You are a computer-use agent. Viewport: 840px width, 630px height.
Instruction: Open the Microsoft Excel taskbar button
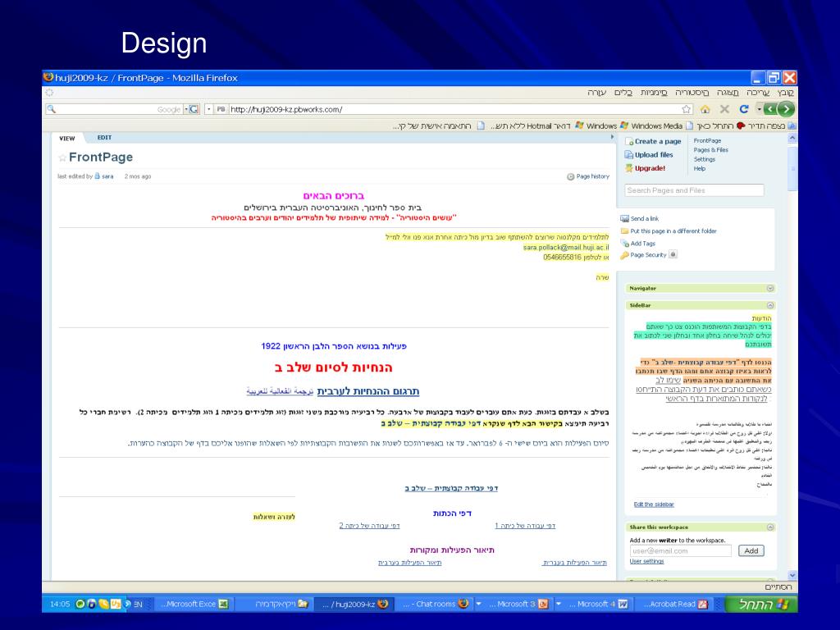195,605
